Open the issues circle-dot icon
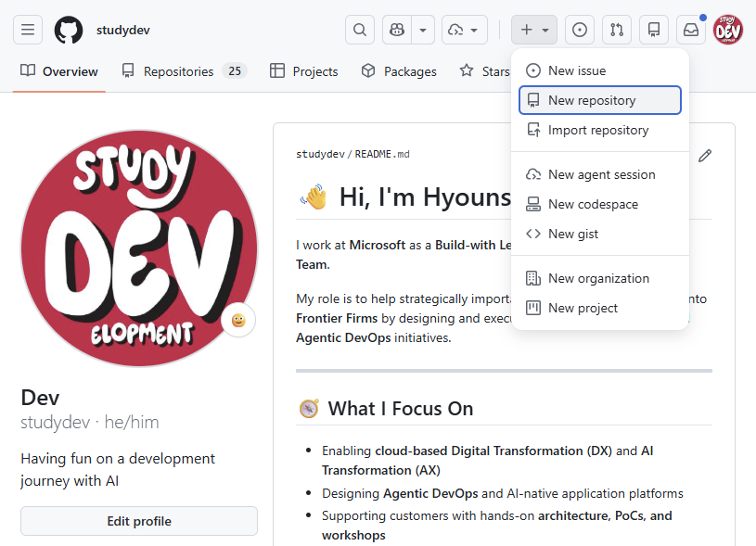The image size is (756, 546). coord(580,30)
